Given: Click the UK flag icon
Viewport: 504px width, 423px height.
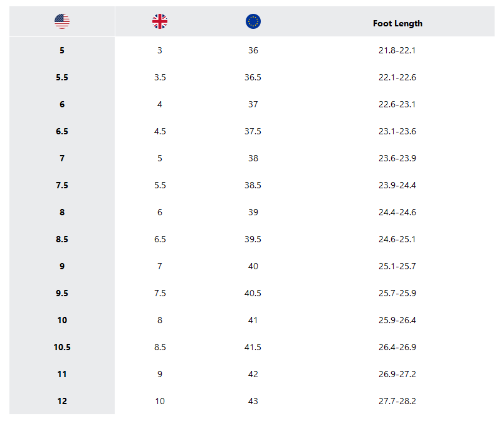Looking at the screenshot, I should click(160, 21).
